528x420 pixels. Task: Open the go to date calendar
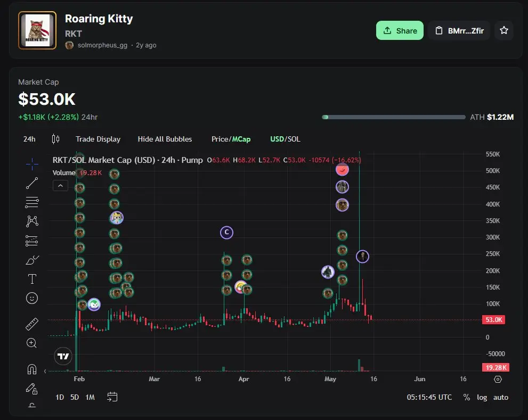[112, 397]
